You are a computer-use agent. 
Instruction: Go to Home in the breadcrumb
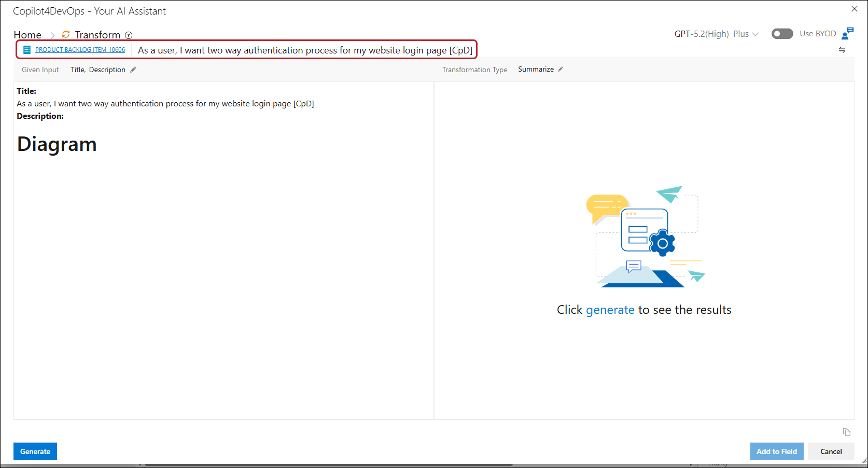(x=27, y=35)
